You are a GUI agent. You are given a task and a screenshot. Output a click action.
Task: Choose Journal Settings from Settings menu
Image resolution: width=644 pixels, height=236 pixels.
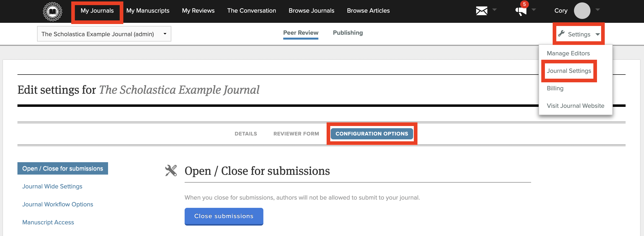569,71
